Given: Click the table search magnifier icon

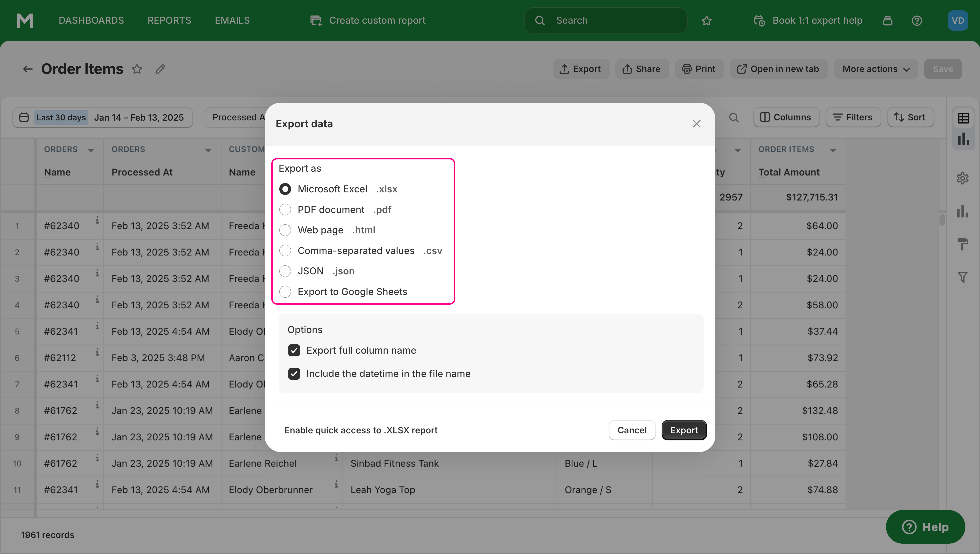Looking at the screenshot, I should click(734, 118).
